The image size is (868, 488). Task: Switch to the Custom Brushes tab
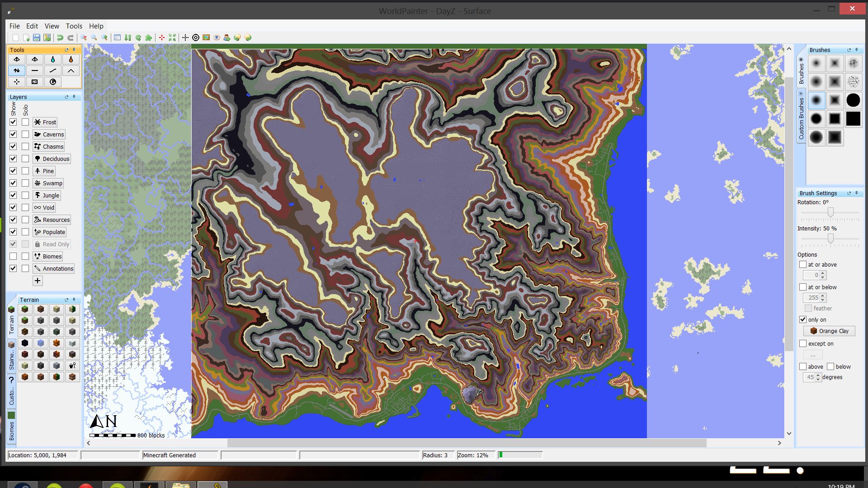[x=801, y=117]
